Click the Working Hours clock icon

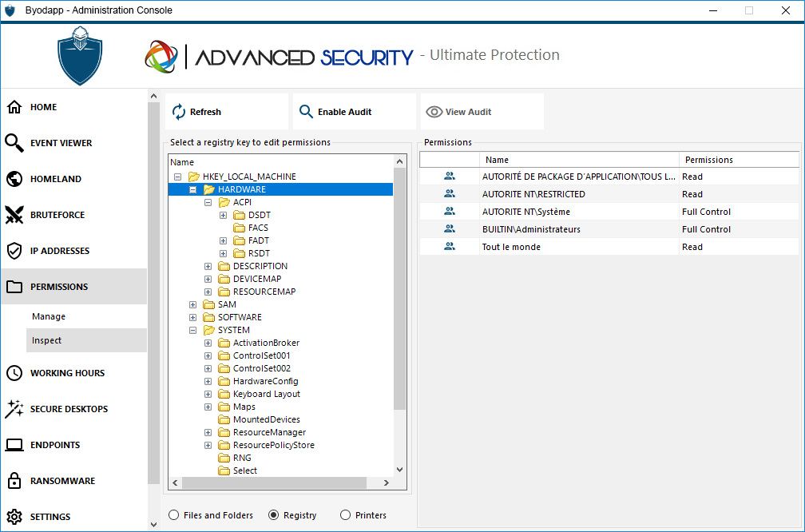coord(14,373)
